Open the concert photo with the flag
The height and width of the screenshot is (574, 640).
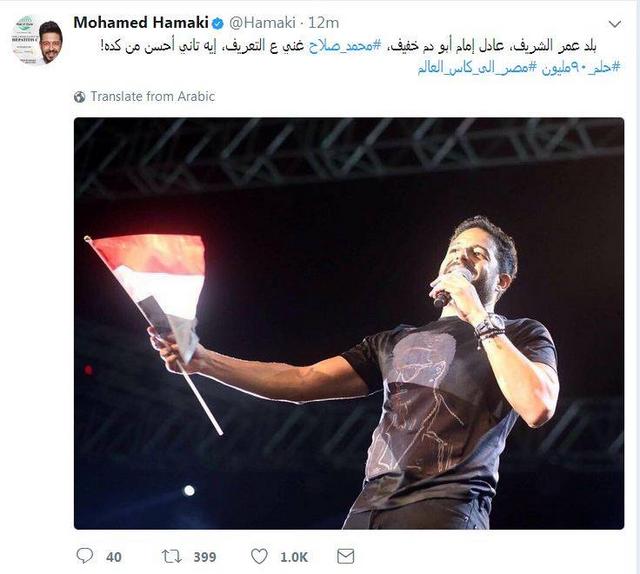(349, 323)
